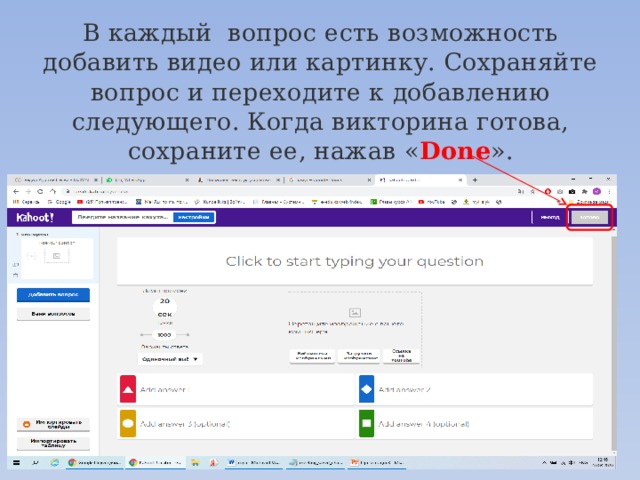Click the image placeholder icon in the media area
This screenshot has width=640, height=480.
(355, 313)
